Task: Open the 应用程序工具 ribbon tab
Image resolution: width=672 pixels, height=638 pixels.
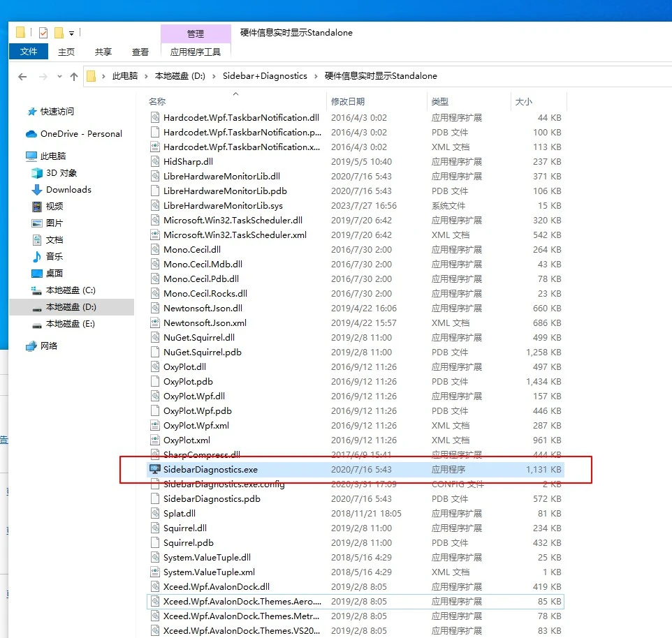Action: tap(196, 52)
